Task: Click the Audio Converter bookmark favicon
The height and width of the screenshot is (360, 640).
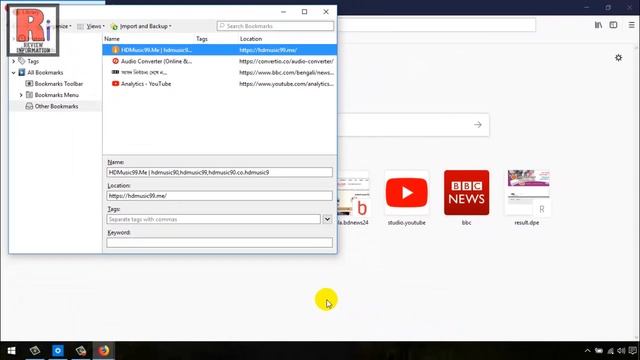Action: [x=116, y=61]
